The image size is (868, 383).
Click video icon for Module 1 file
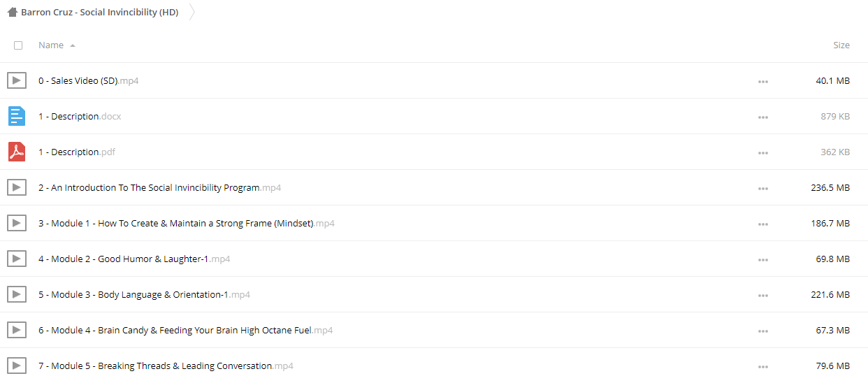pos(17,223)
